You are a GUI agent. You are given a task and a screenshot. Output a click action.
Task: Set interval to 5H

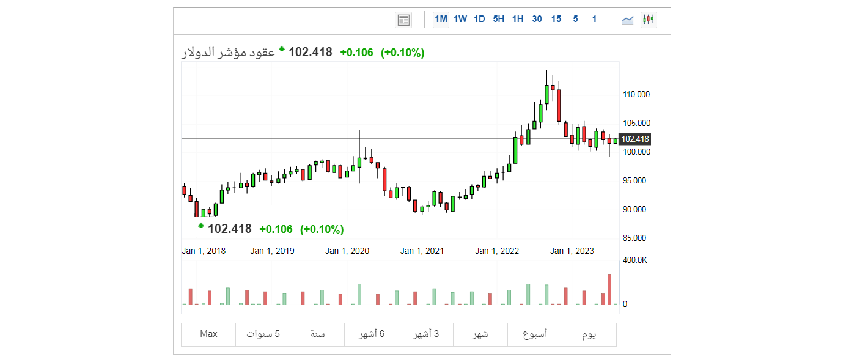pyautogui.click(x=498, y=19)
